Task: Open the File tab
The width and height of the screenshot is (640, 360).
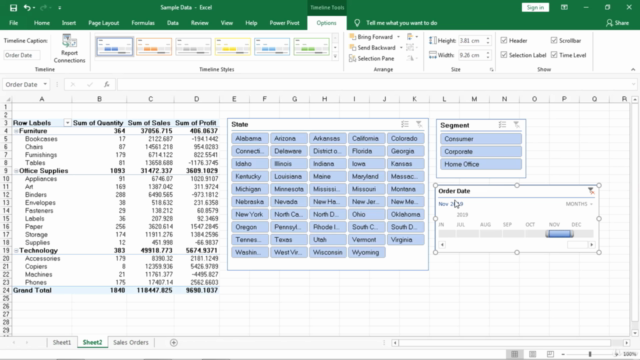Action: [x=13, y=23]
